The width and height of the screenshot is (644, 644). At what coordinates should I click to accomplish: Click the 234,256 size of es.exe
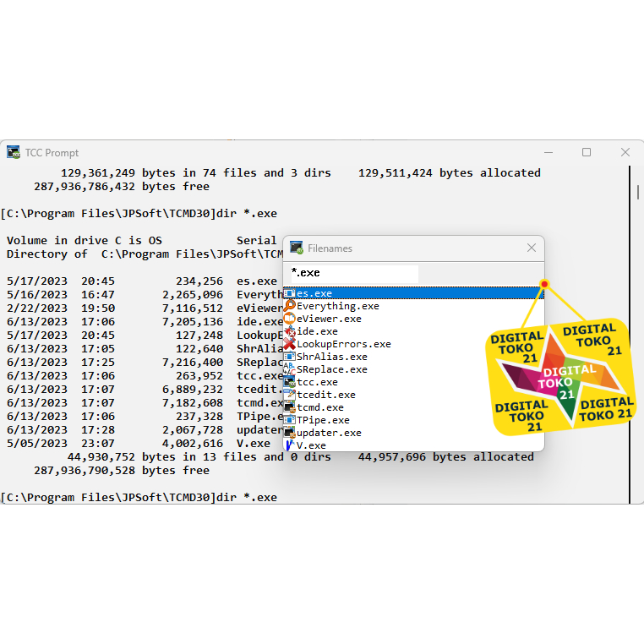click(x=199, y=281)
